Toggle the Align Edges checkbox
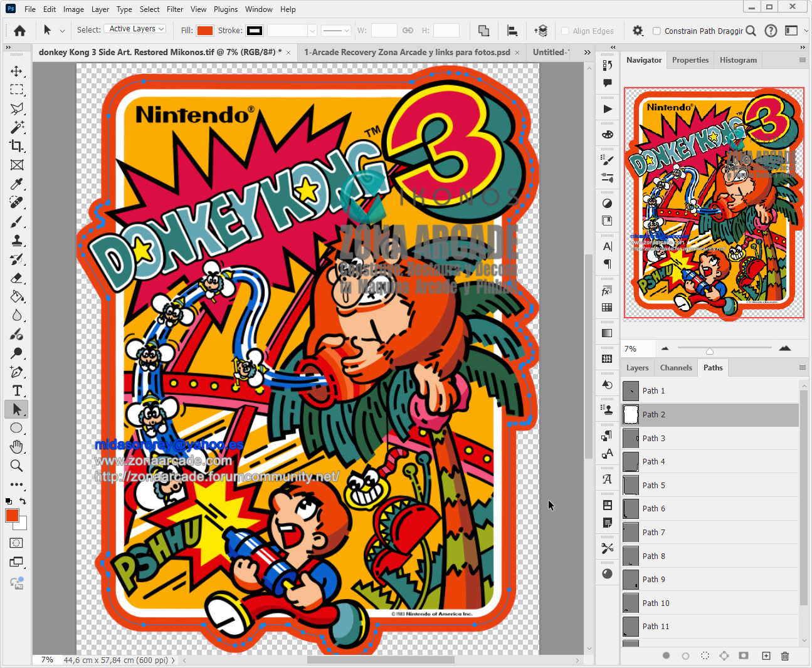 [565, 31]
